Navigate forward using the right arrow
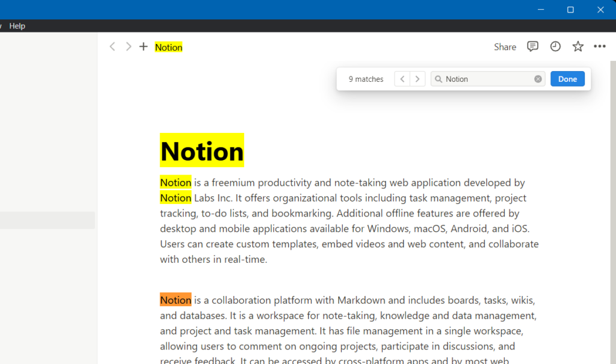The height and width of the screenshot is (364, 616). (x=128, y=46)
